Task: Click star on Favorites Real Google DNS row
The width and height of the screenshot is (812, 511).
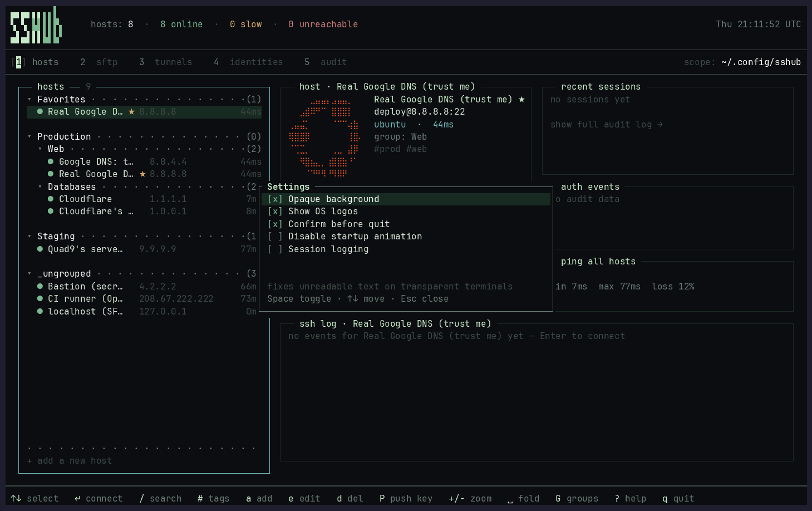Action: (131, 112)
